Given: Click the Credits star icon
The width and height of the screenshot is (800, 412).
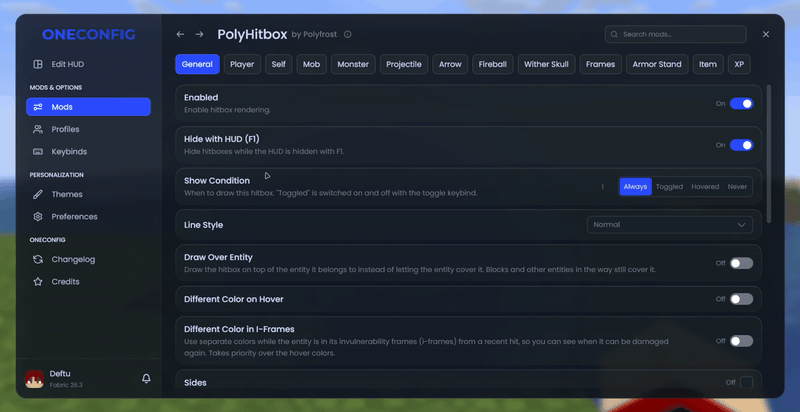Looking at the screenshot, I should click(38, 281).
